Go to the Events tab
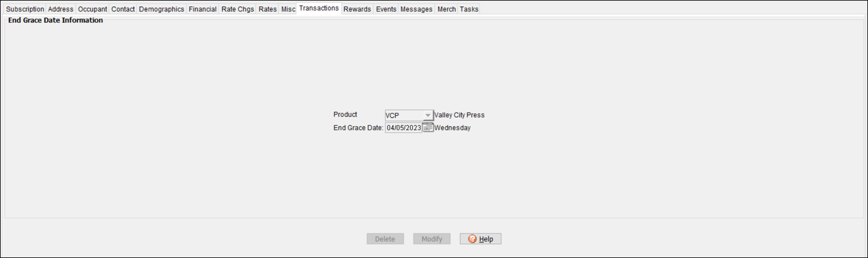The width and height of the screenshot is (868, 258). (x=386, y=9)
